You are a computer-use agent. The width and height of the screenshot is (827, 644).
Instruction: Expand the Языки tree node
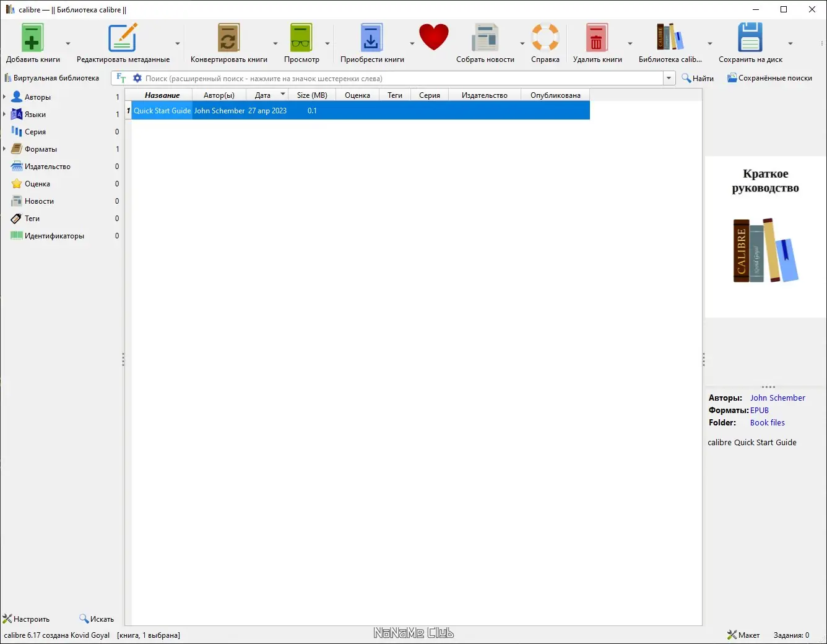pyautogui.click(x=4, y=114)
